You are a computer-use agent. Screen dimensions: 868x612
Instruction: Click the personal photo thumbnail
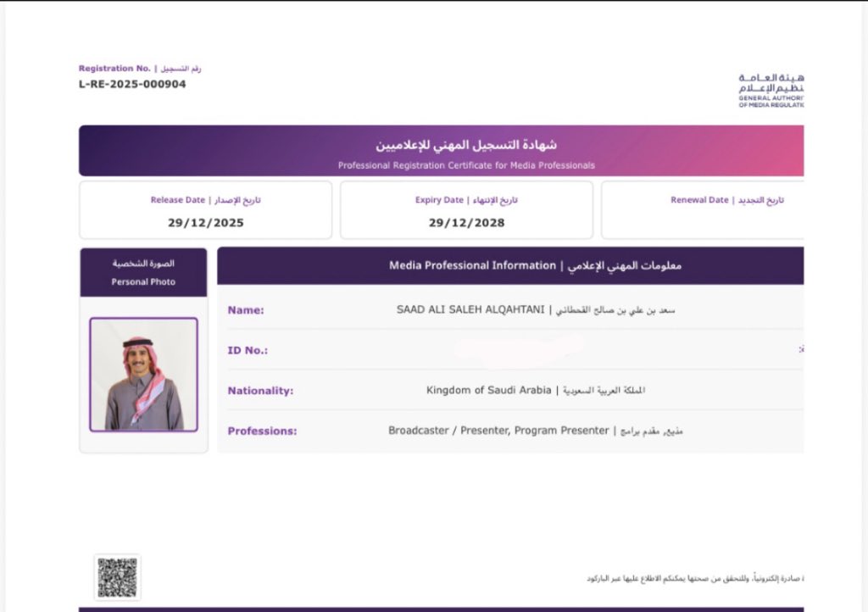144,375
